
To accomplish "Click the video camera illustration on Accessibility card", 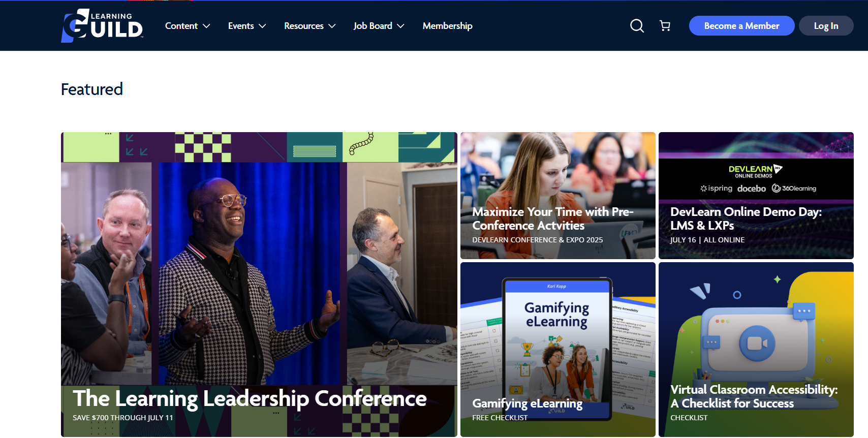I will click(757, 343).
